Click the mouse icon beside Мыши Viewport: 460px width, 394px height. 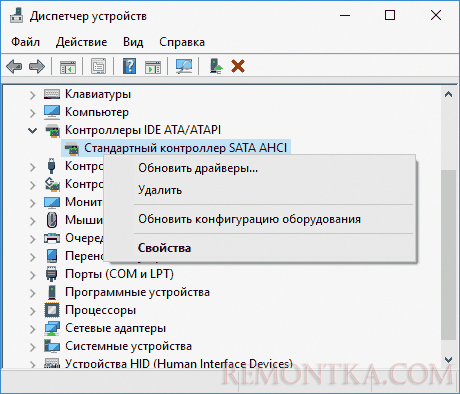(x=52, y=220)
